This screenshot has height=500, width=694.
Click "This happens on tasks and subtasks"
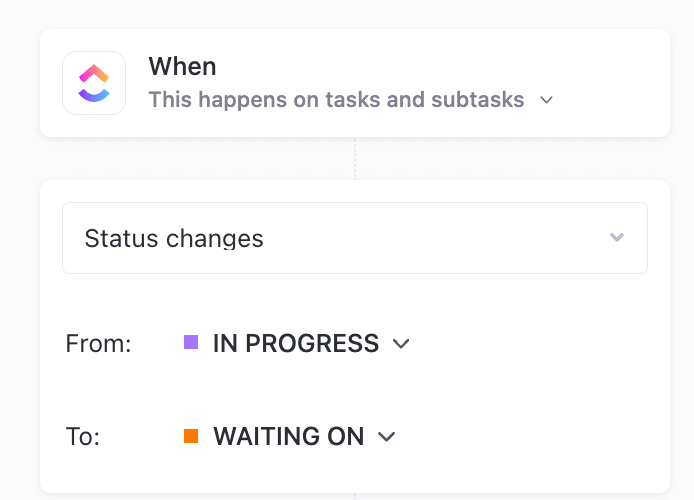click(x=336, y=100)
